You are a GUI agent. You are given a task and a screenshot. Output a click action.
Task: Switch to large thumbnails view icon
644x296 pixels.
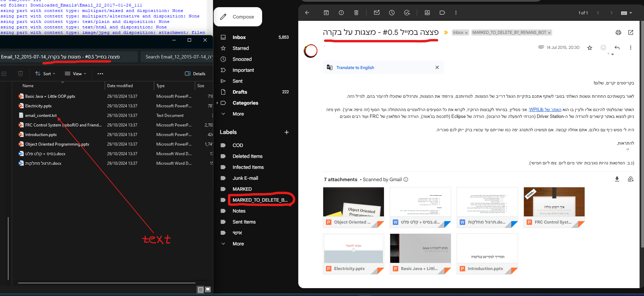point(208,290)
